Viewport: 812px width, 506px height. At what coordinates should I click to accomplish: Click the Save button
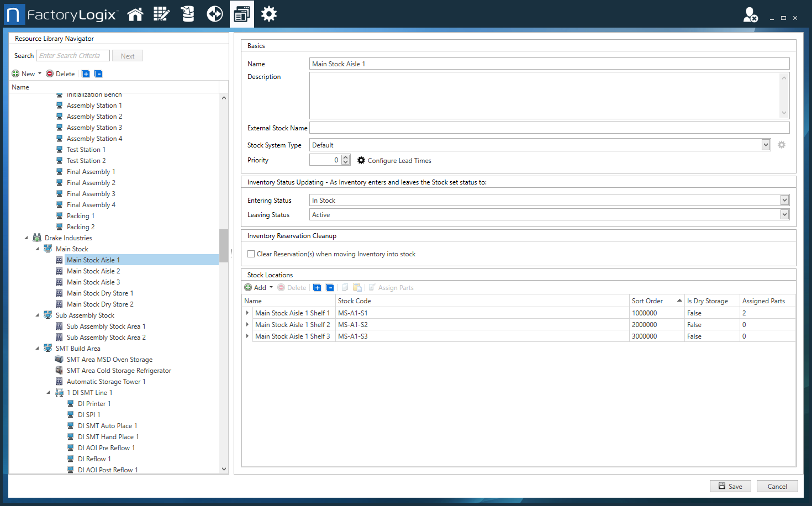click(x=730, y=486)
